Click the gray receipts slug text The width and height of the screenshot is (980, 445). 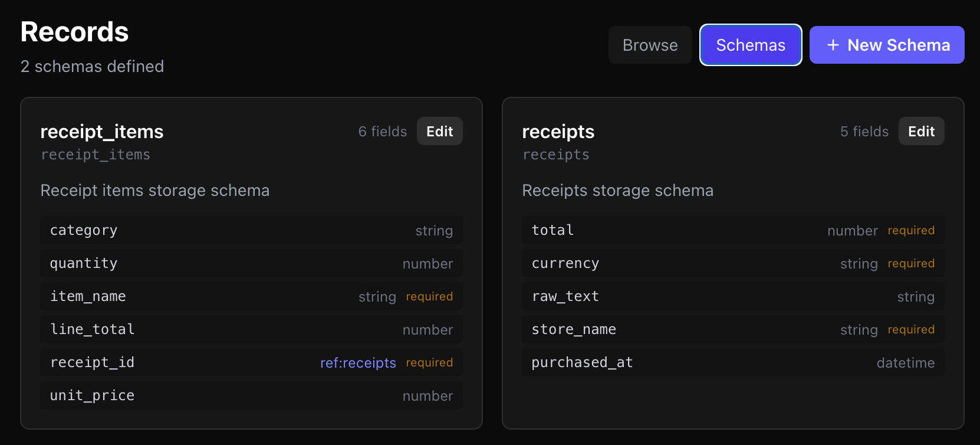pyautogui.click(x=556, y=155)
